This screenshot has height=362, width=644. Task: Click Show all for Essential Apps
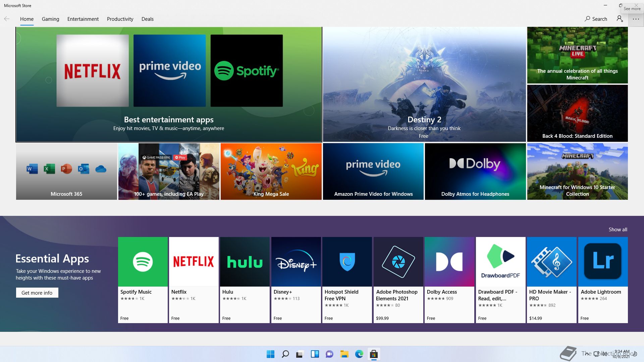point(618,230)
